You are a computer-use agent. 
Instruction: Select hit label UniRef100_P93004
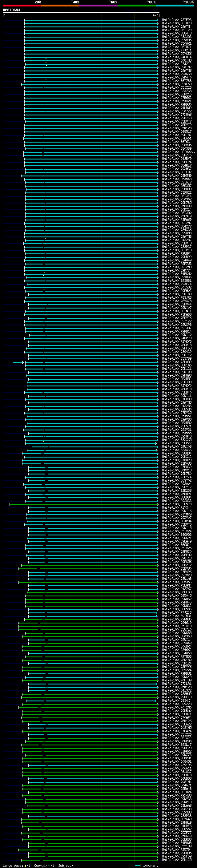(x=176, y=484)
